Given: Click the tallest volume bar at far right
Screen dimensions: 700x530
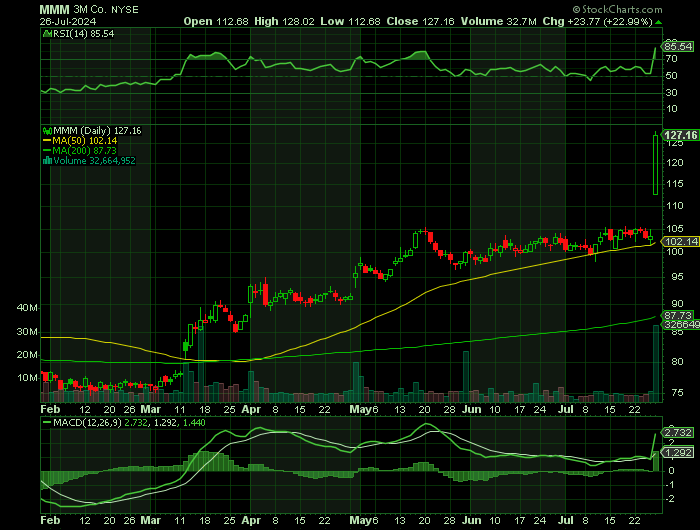Looking at the screenshot, I should 656,363.
